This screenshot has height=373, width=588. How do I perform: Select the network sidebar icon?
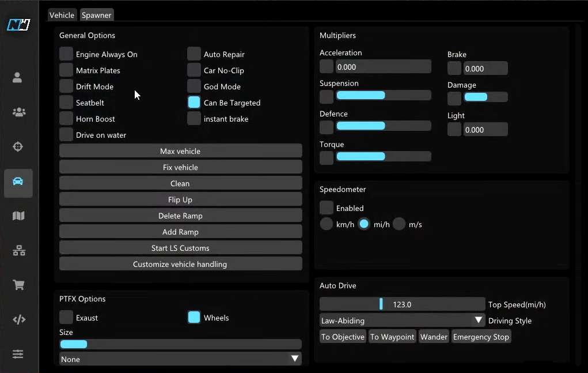18,251
